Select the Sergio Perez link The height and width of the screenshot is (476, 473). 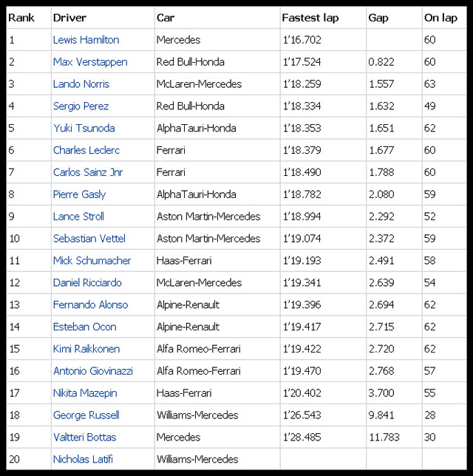point(81,106)
